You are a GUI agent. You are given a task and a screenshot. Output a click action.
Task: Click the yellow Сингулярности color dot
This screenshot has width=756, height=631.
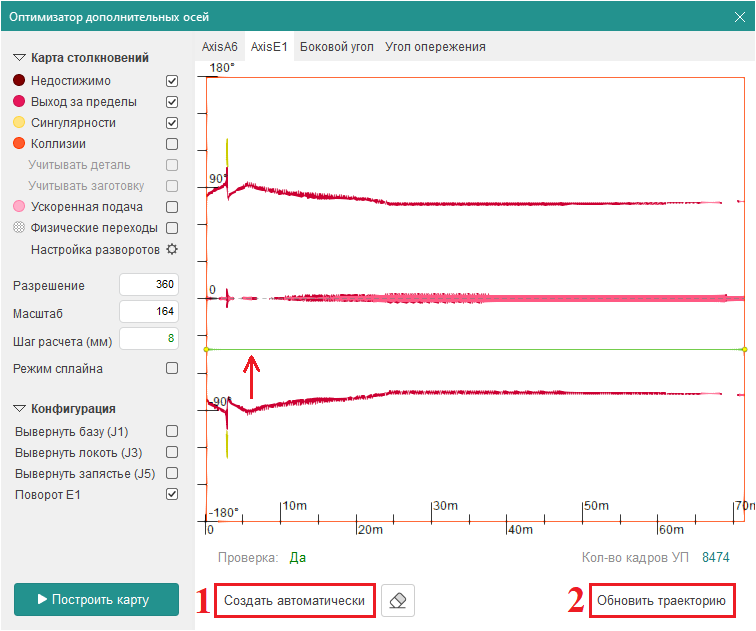(19, 123)
